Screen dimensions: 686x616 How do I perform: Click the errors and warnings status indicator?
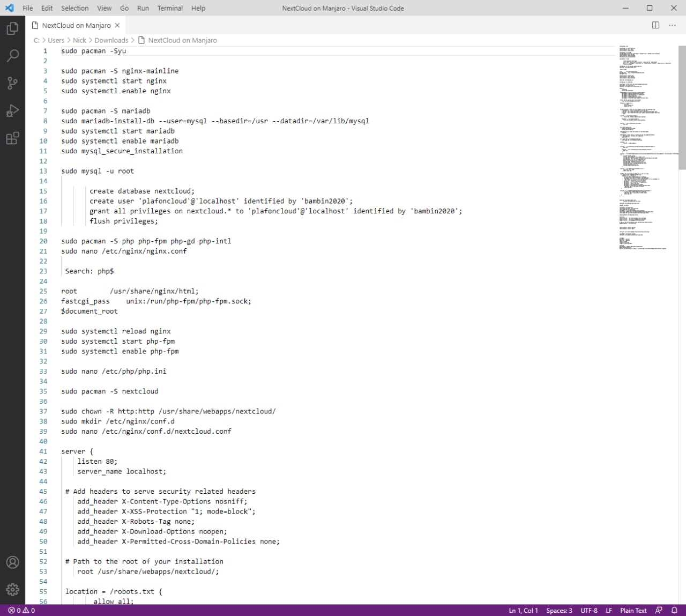pos(21,611)
